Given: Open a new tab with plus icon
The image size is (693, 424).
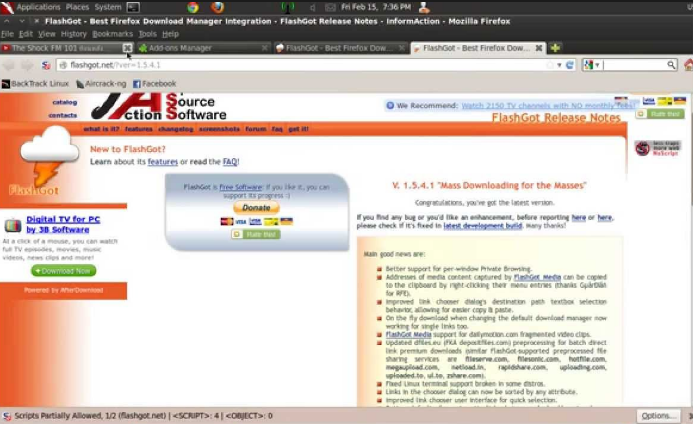Looking at the screenshot, I should pos(556,48).
